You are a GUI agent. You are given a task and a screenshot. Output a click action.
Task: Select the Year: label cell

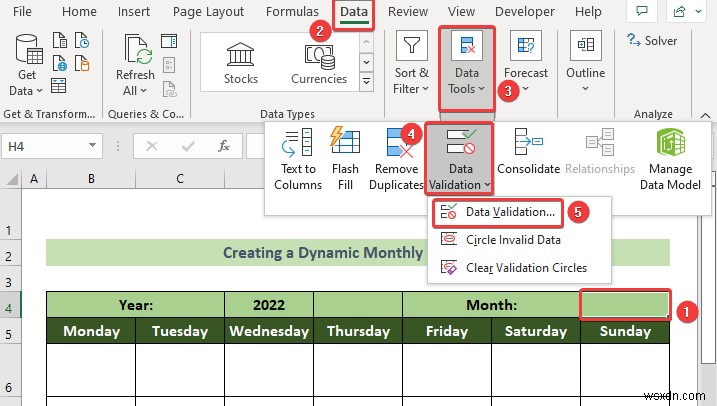point(136,305)
